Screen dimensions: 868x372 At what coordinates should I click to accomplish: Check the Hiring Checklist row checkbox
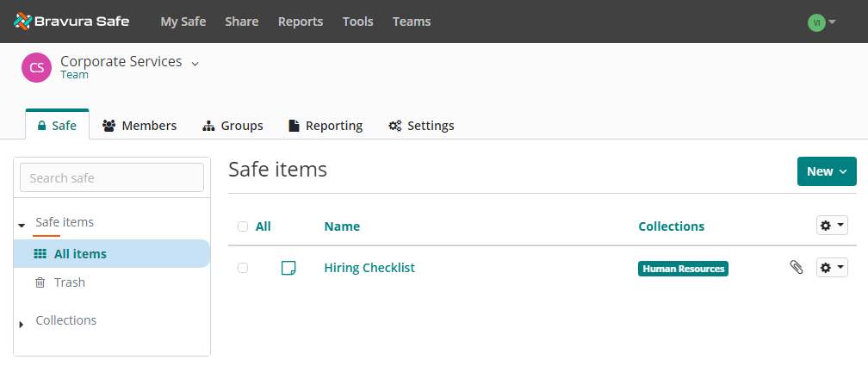pyautogui.click(x=243, y=268)
